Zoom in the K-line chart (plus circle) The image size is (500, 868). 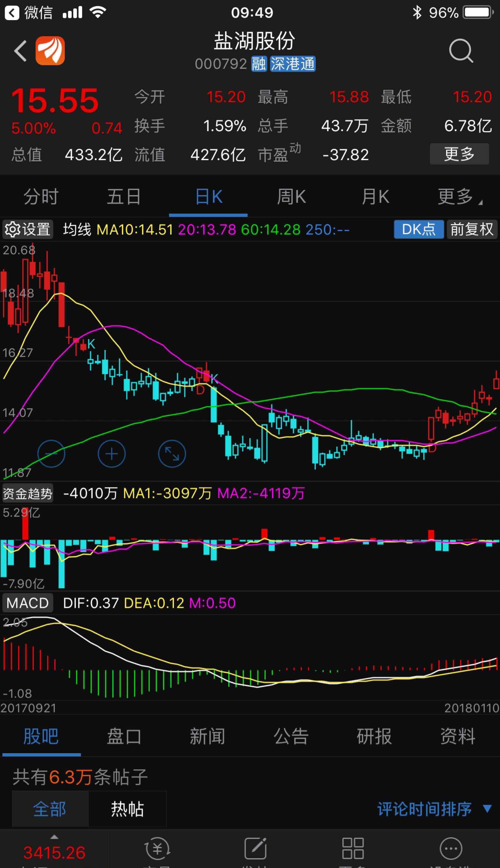(x=112, y=454)
